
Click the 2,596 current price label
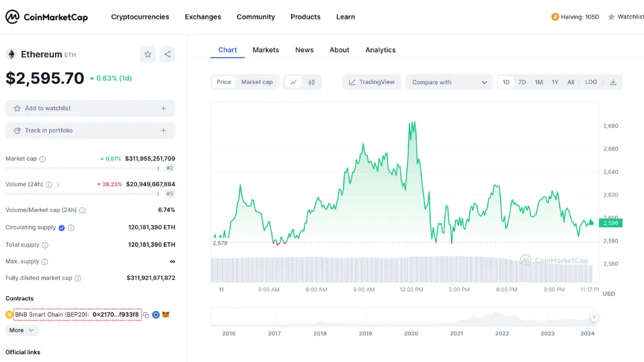pyautogui.click(x=611, y=223)
